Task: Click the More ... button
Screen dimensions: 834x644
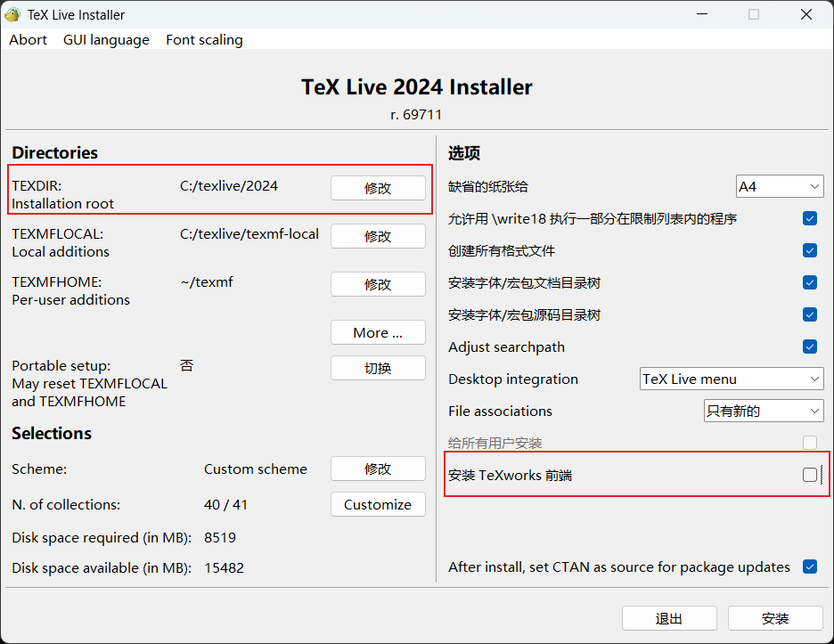Action: (x=378, y=332)
